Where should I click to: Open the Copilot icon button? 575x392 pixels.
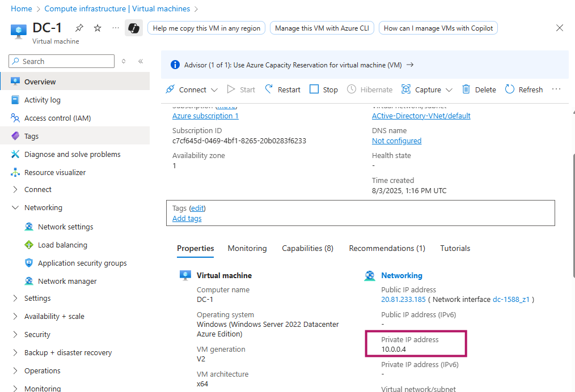point(133,28)
